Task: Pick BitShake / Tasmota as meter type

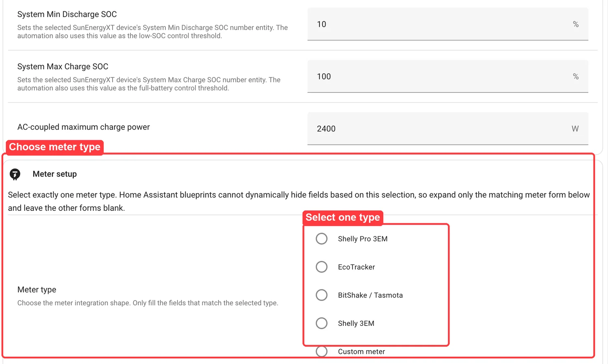Action: pyautogui.click(x=321, y=295)
